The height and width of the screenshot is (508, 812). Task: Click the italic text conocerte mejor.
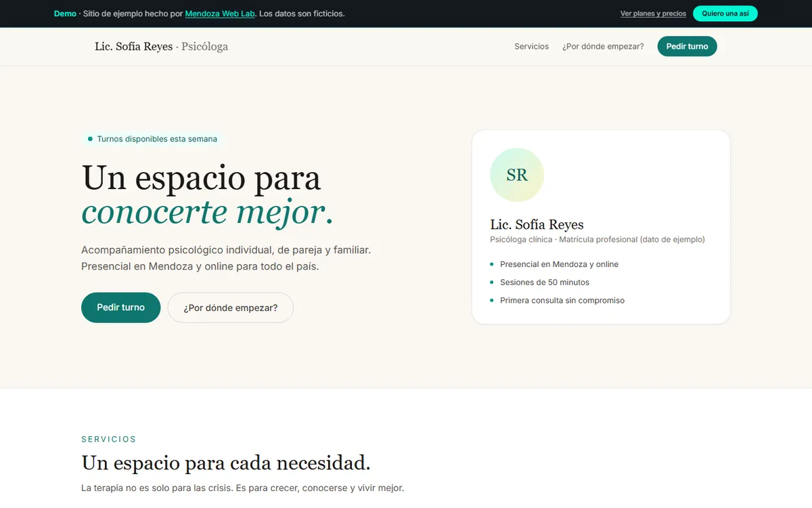pos(207,212)
